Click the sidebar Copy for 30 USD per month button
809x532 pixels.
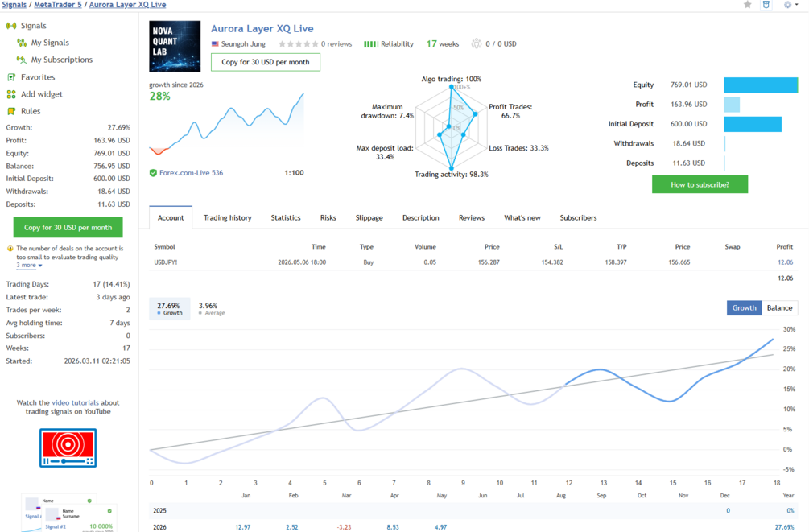(x=68, y=228)
